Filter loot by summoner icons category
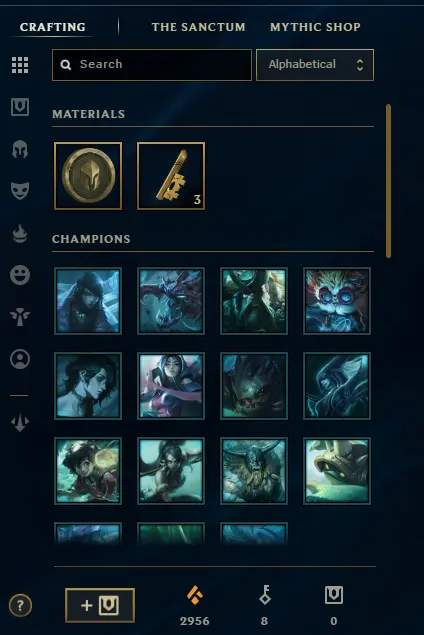Screen dimensions: 424x635 click(20, 359)
